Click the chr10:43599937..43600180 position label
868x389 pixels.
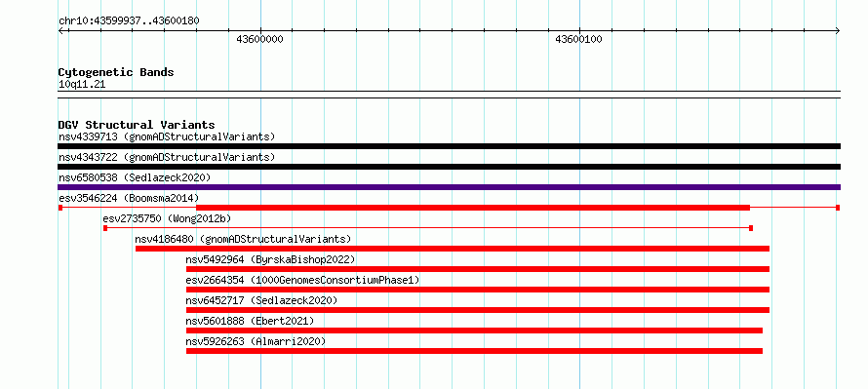(129, 21)
